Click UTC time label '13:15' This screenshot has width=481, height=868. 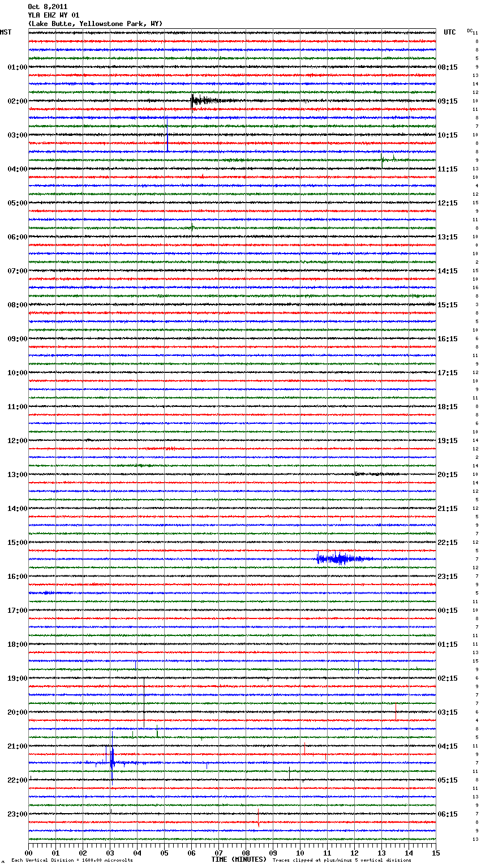448,237
